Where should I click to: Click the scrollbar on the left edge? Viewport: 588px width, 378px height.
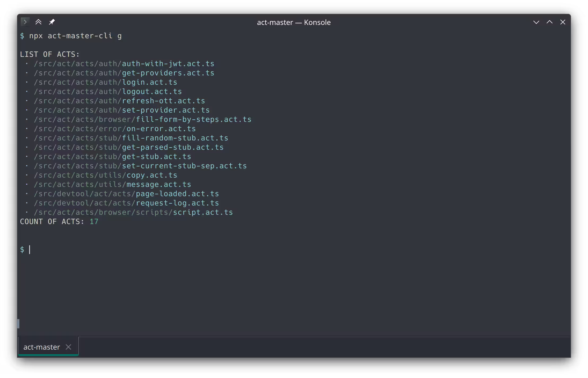tap(19, 324)
